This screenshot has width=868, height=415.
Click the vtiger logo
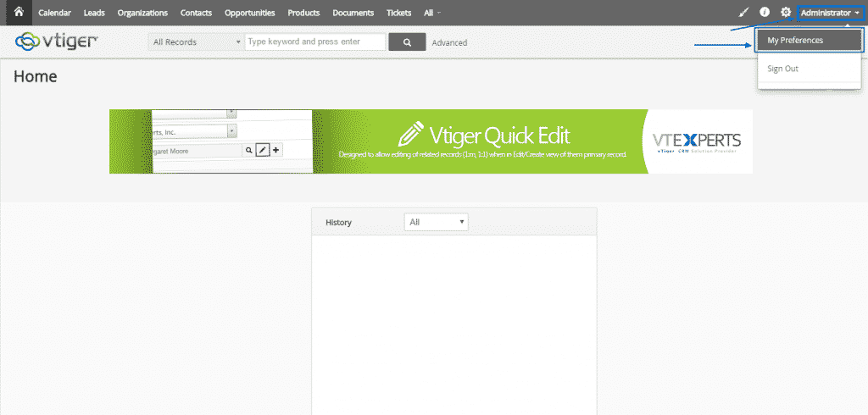pos(57,41)
